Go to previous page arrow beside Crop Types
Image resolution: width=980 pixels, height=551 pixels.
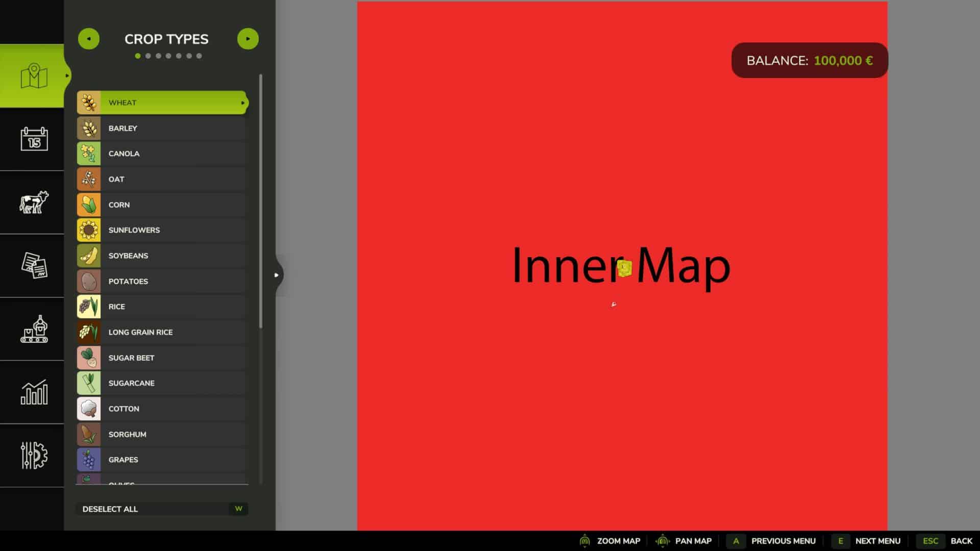pyautogui.click(x=89, y=39)
